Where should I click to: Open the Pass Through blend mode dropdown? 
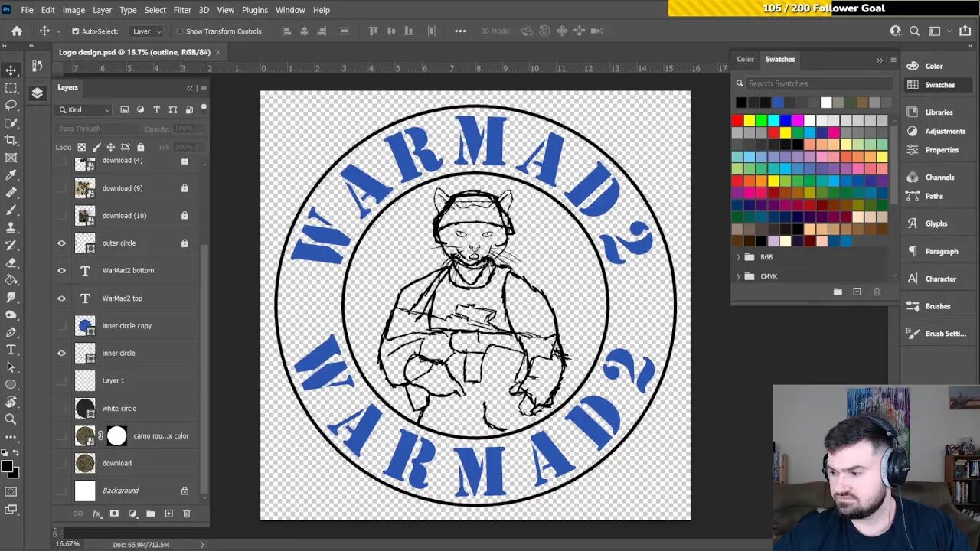(98, 129)
